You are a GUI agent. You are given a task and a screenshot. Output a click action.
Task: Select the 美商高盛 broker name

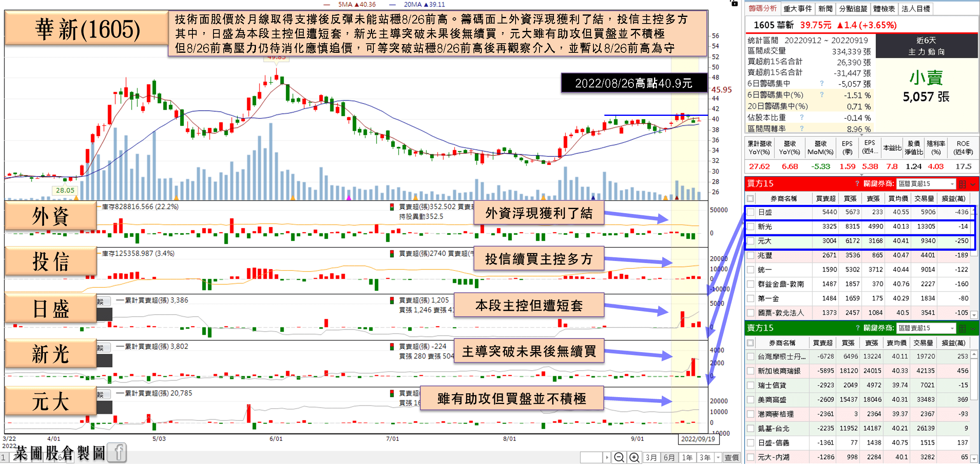772,400
